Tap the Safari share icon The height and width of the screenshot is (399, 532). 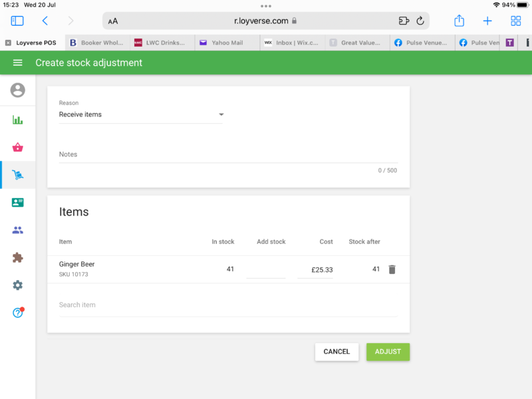point(460,21)
